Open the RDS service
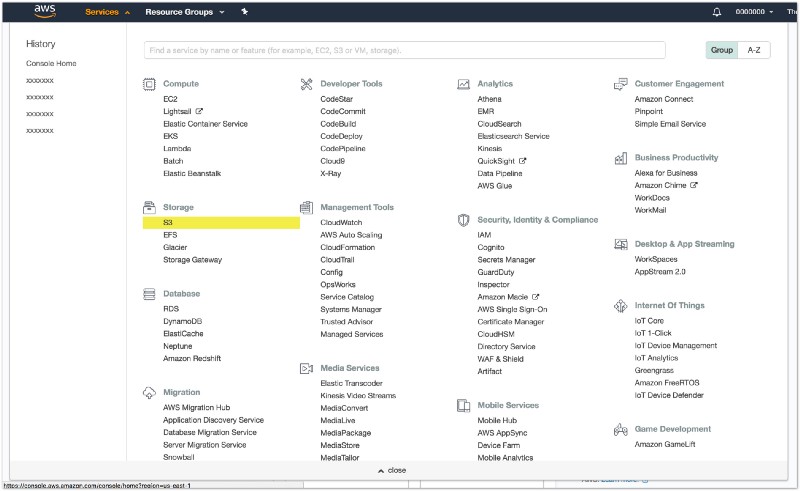 click(171, 309)
